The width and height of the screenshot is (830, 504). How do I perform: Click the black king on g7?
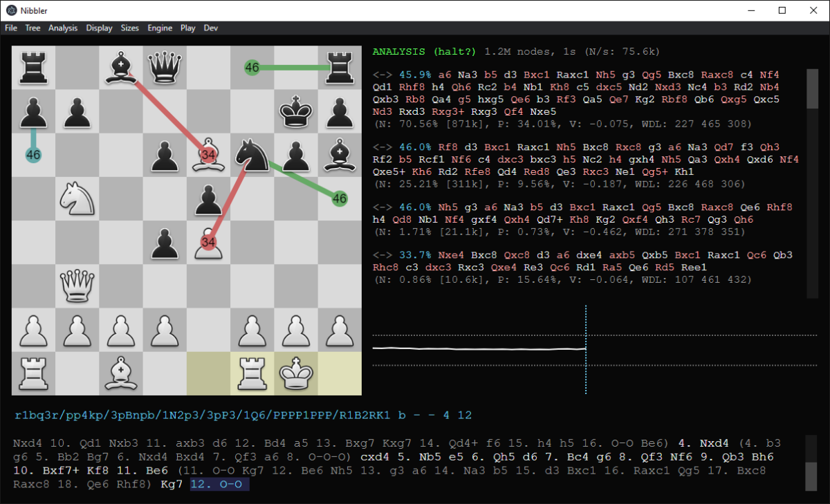pyautogui.click(x=296, y=111)
